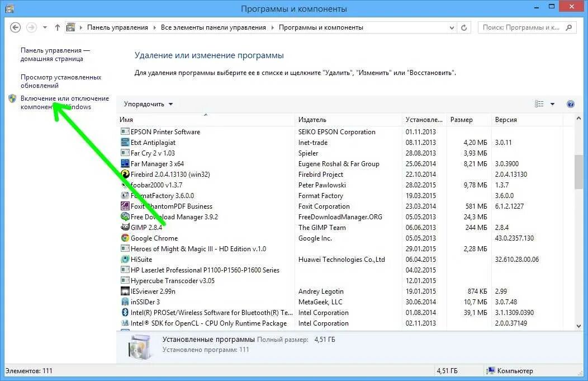
Task: Sort by the Версия column header
Action: [527, 119]
